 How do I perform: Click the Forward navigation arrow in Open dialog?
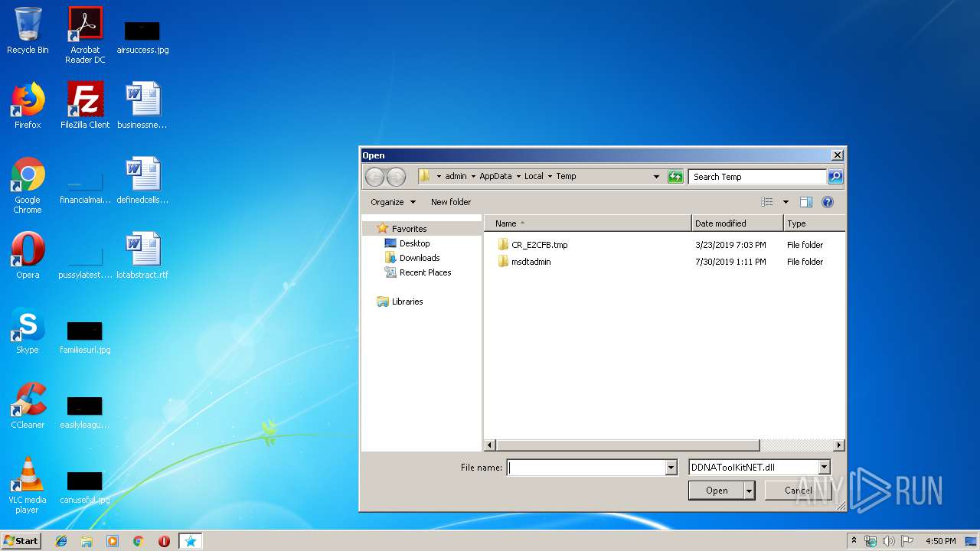click(396, 177)
